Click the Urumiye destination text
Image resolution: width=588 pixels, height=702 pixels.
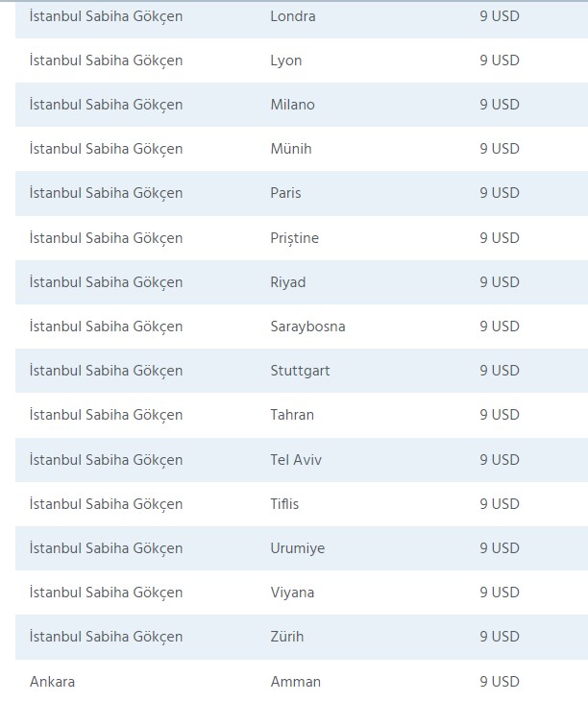[298, 548]
